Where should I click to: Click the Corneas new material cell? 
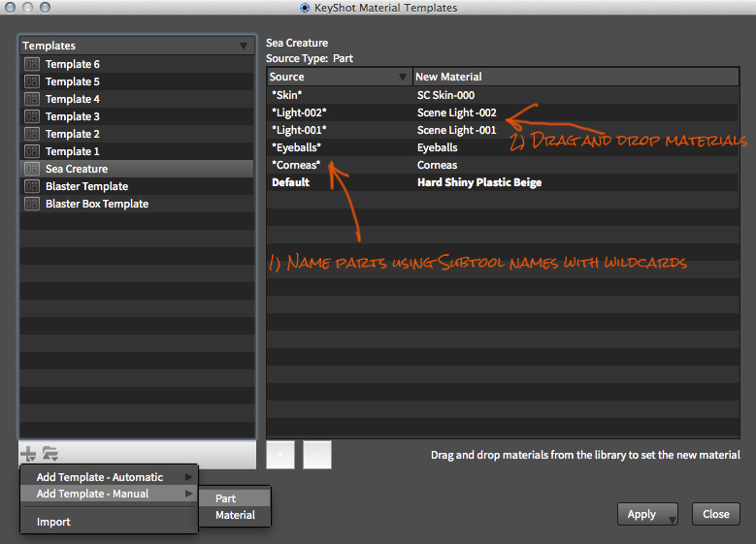click(437, 165)
